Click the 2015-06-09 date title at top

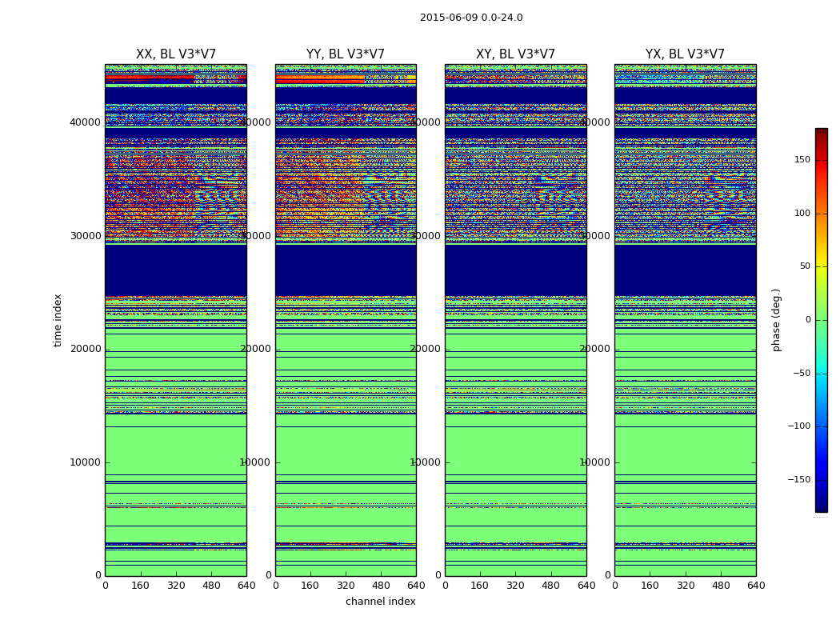point(471,18)
